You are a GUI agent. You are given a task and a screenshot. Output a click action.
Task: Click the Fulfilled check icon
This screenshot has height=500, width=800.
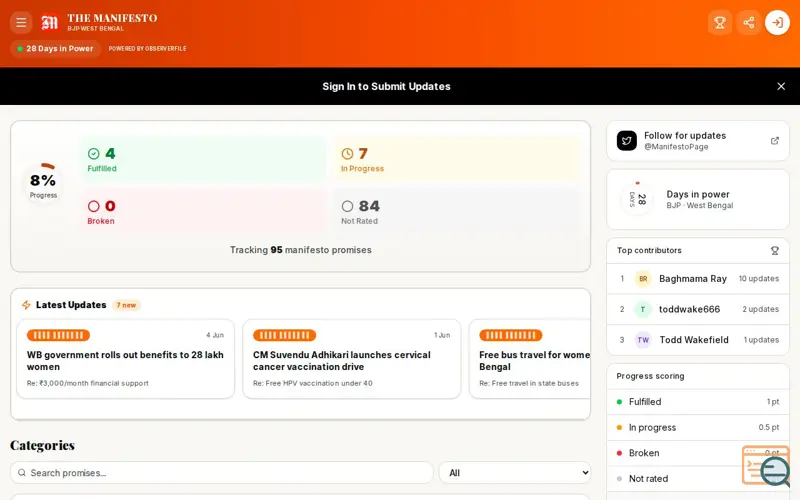93,154
